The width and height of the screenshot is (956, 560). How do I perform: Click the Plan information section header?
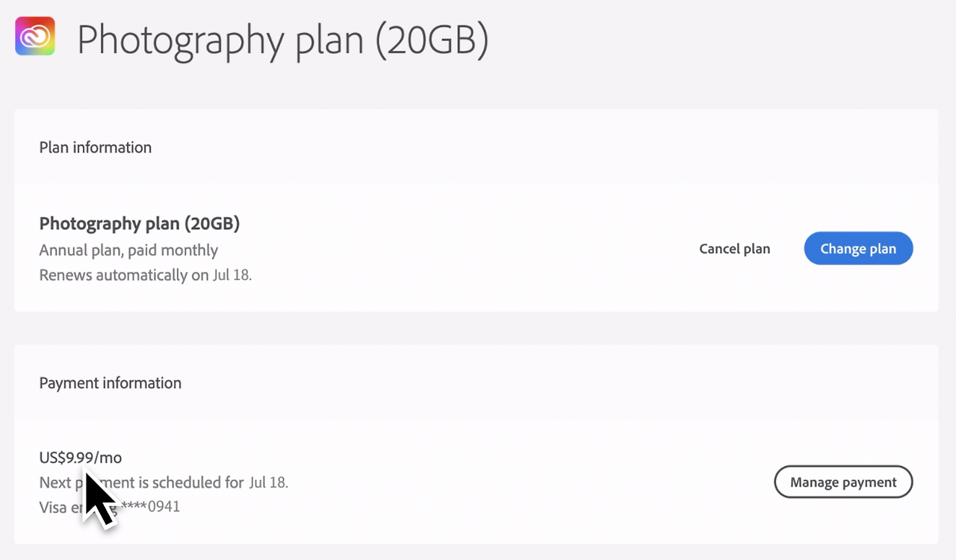click(x=95, y=147)
